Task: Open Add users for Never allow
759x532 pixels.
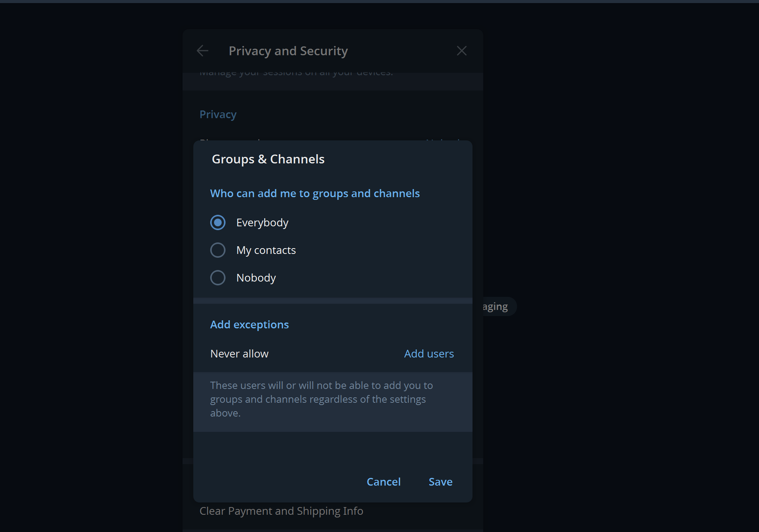Action: tap(429, 354)
